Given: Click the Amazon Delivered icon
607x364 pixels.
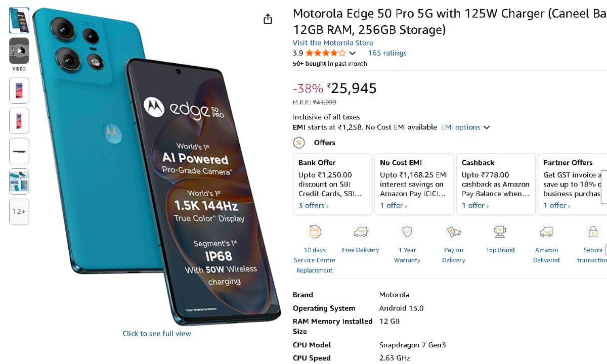Looking at the screenshot, I should pos(546,232).
